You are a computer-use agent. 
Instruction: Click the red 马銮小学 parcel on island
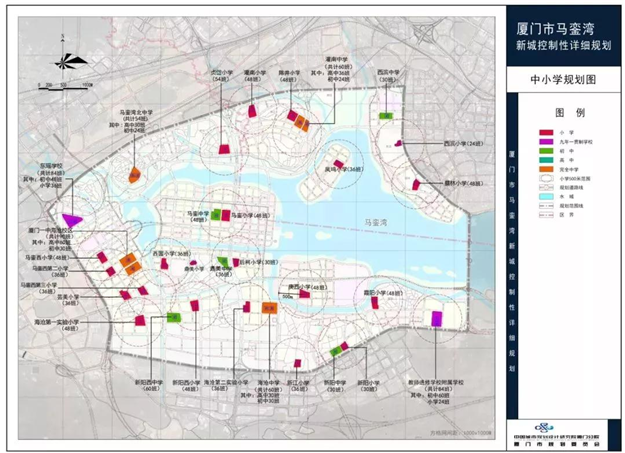pyautogui.click(x=227, y=213)
